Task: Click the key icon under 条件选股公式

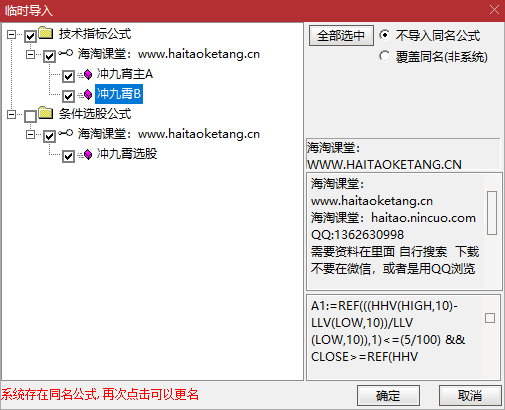Action: coord(66,133)
